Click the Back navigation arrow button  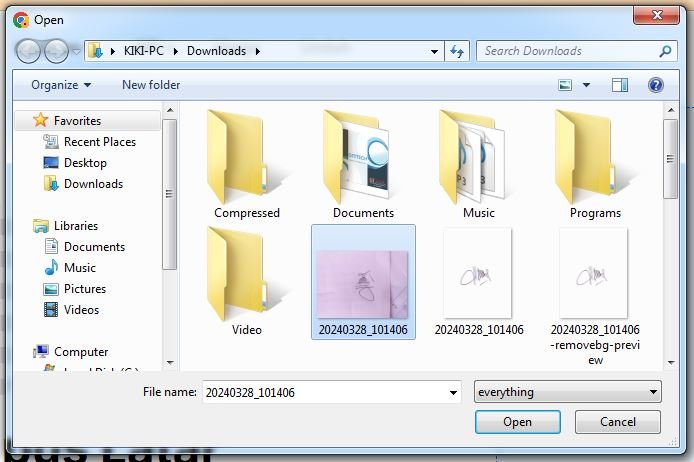(x=29, y=51)
